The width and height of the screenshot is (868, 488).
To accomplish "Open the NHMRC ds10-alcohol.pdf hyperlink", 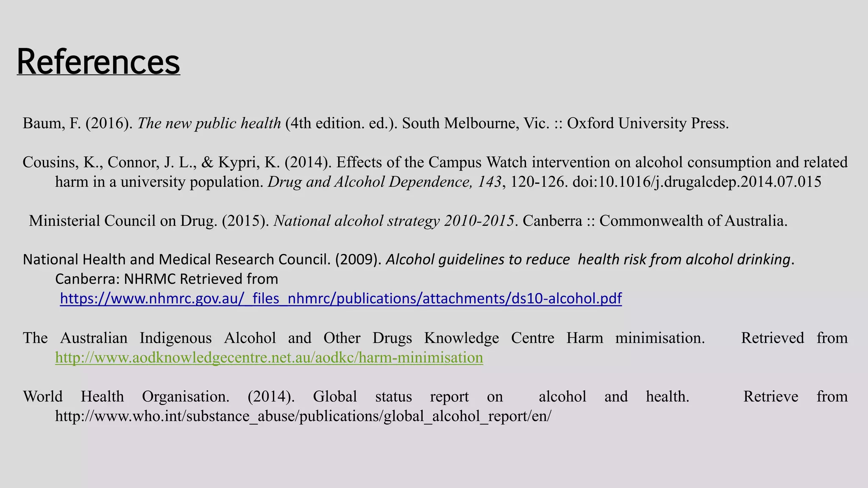I will 341,299.
